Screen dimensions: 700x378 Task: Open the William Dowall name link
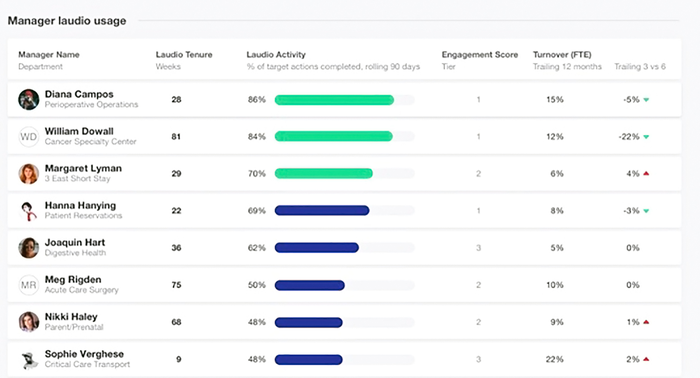point(79,131)
